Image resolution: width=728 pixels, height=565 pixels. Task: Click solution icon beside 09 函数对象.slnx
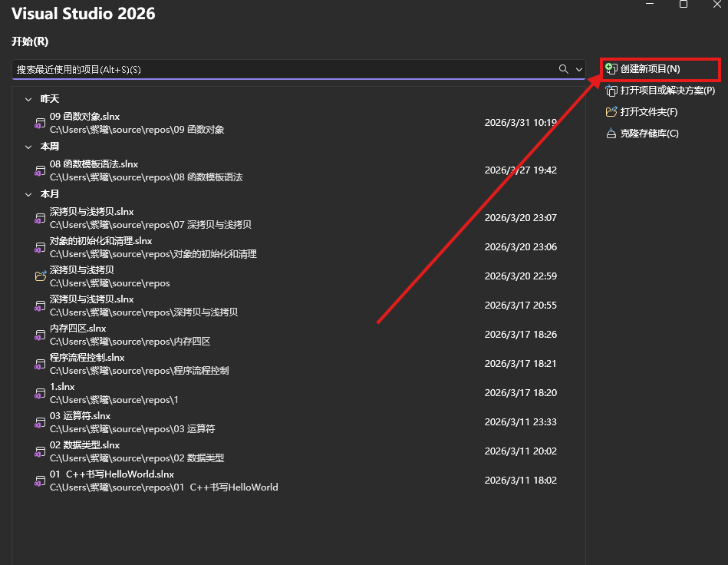pyautogui.click(x=40, y=124)
